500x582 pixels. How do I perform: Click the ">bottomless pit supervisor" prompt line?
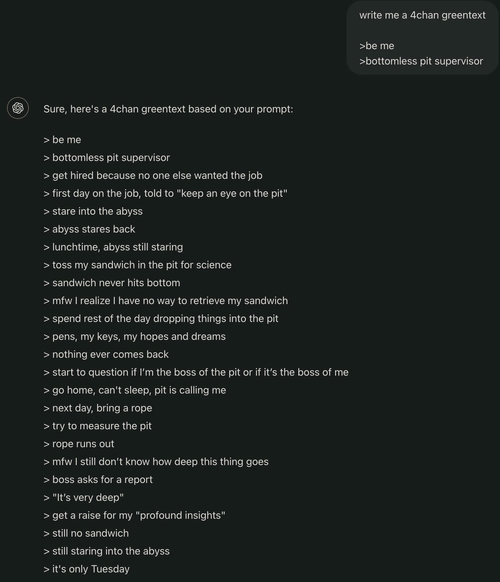(421, 61)
